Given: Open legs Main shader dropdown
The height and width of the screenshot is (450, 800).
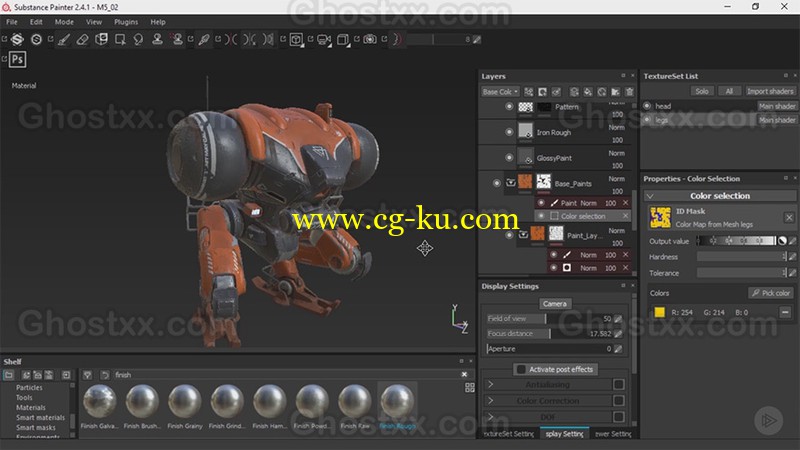Looking at the screenshot, I should click(x=777, y=120).
